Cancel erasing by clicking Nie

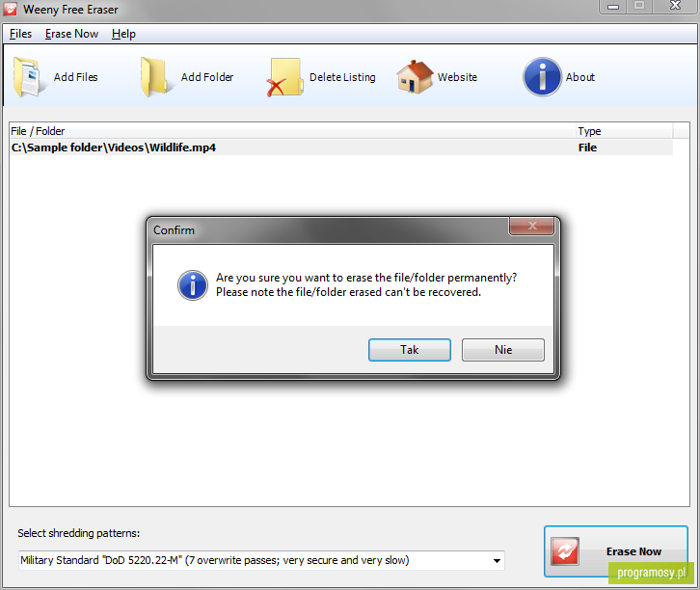503,349
